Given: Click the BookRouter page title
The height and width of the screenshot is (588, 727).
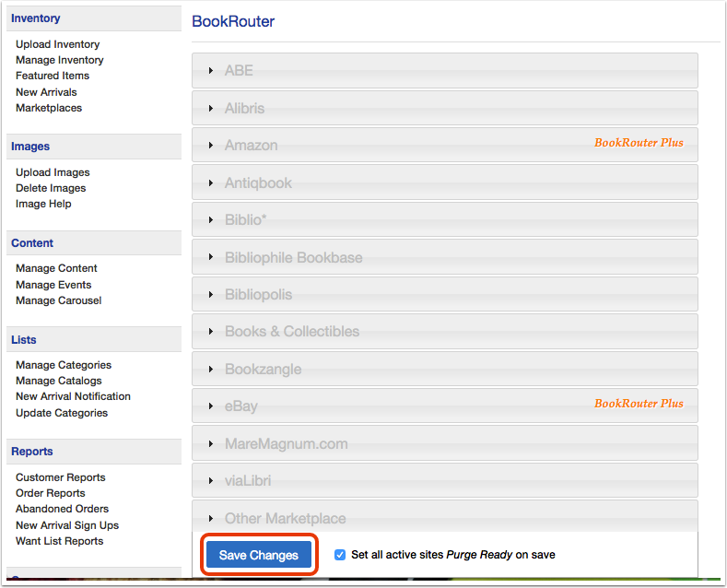Looking at the screenshot, I should (x=233, y=21).
